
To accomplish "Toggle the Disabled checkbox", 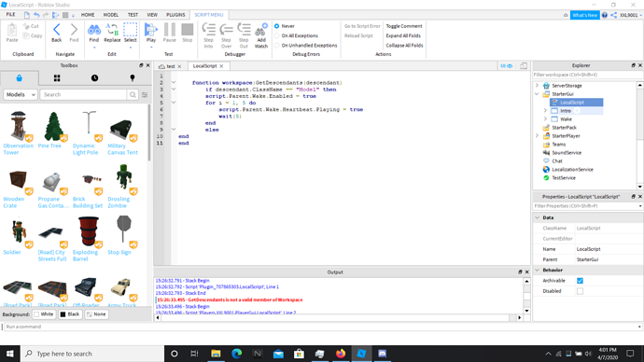I will [x=580, y=291].
